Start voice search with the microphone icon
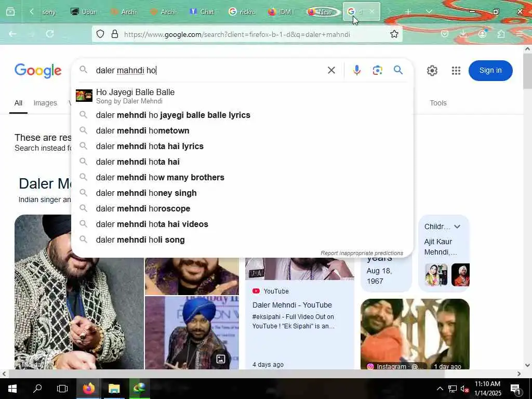Image resolution: width=532 pixels, height=399 pixels. point(356,70)
